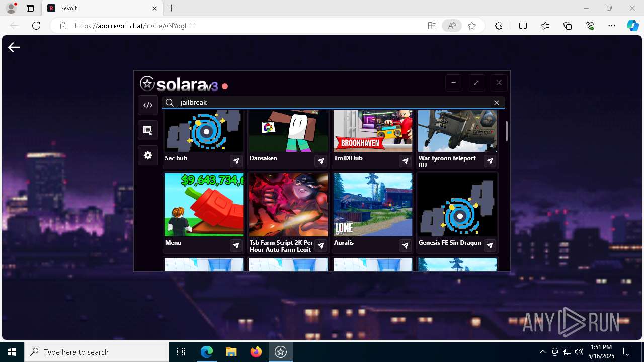Open the War tycoon helicopter thumbnail
Screen dimensions: 644x362
(457, 131)
